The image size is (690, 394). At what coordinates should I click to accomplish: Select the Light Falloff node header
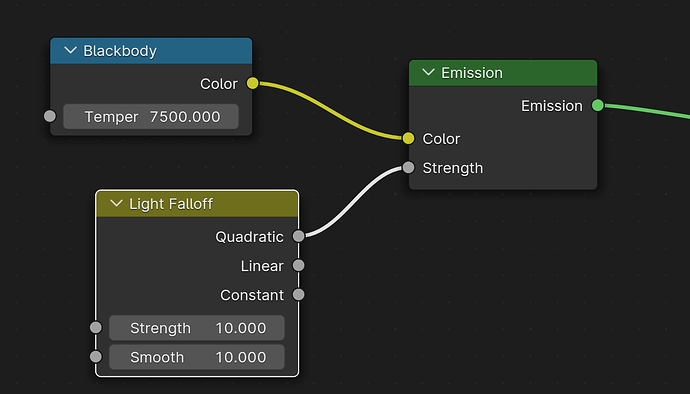point(197,204)
